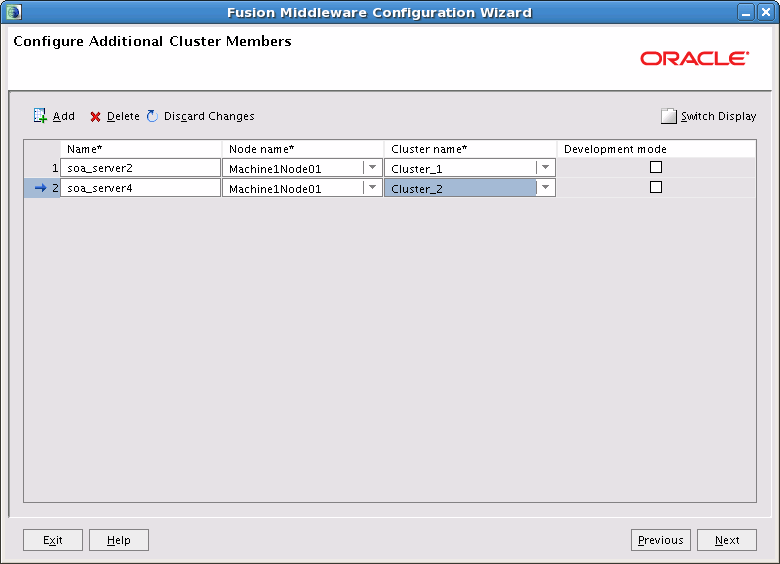Select row 2 via its arrow indicator
Image resolution: width=780 pixels, height=564 pixels.
[41, 188]
